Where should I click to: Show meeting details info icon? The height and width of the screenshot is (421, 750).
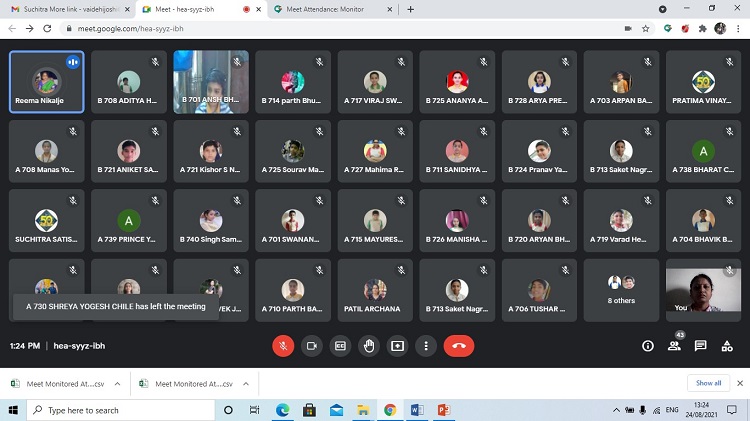click(x=648, y=346)
